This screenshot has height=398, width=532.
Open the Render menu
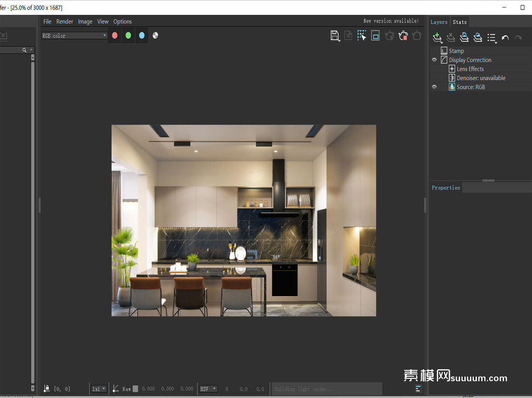65,21
